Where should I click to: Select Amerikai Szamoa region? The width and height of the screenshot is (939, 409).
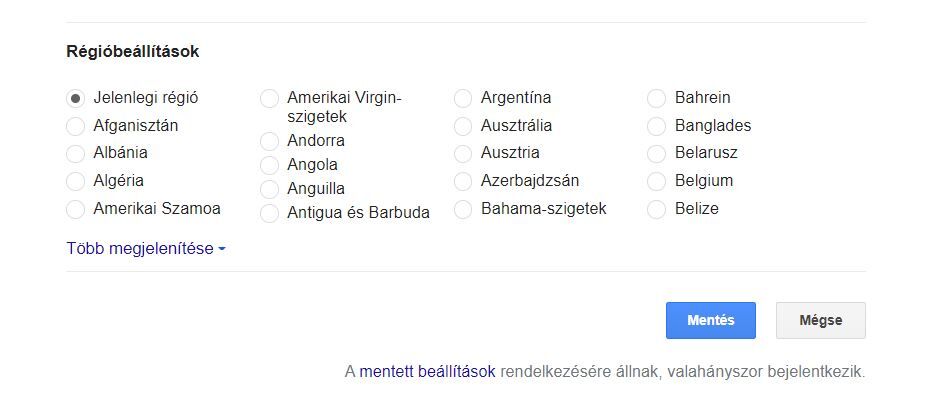click(75, 209)
